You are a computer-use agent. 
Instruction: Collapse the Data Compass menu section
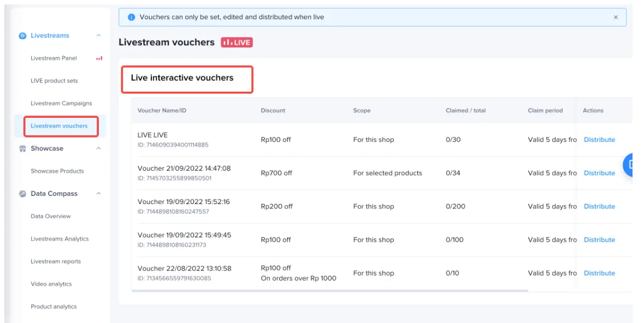pyautogui.click(x=98, y=194)
